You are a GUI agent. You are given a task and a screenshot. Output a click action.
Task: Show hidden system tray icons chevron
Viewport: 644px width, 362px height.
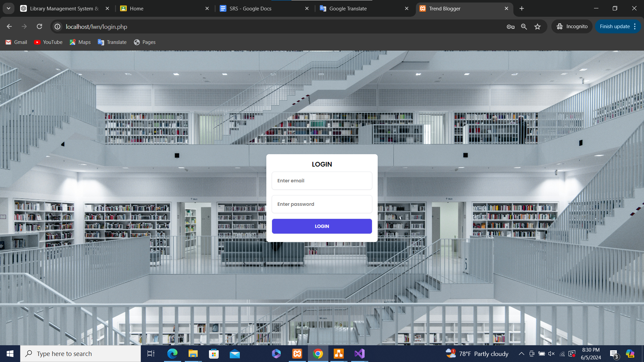click(521, 354)
